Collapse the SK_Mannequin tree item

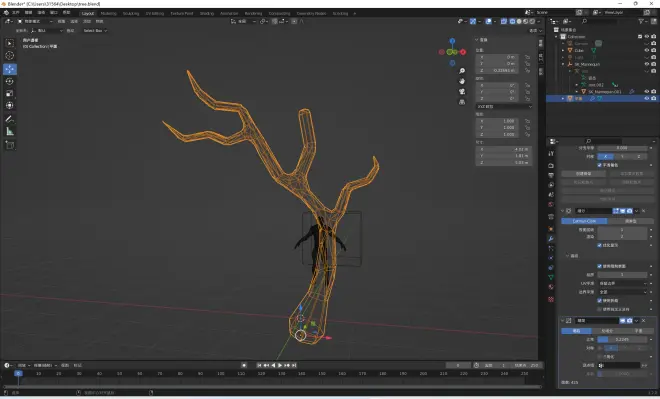point(563,64)
